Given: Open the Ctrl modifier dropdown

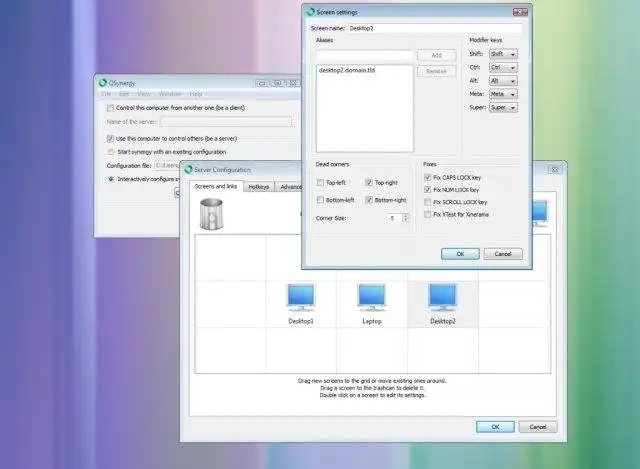Looking at the screenshot, I should point(503,67).
